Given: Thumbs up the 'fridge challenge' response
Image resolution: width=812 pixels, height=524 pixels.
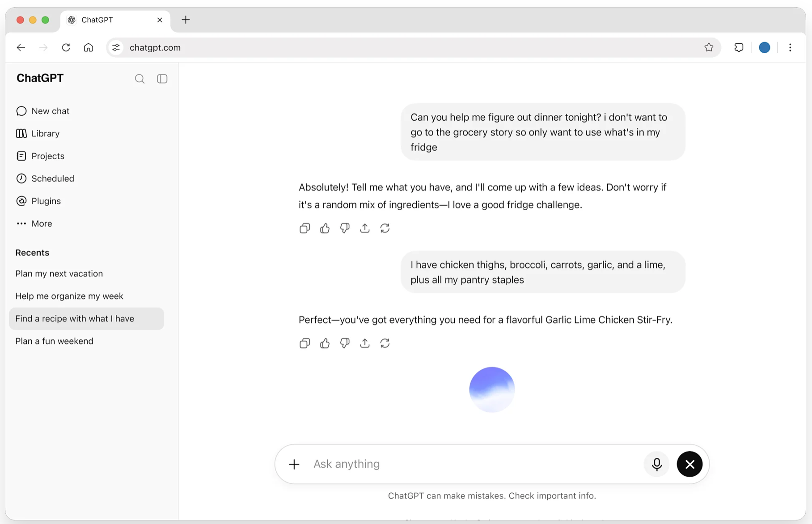Looking at the screenshot, I should (325, 228).
